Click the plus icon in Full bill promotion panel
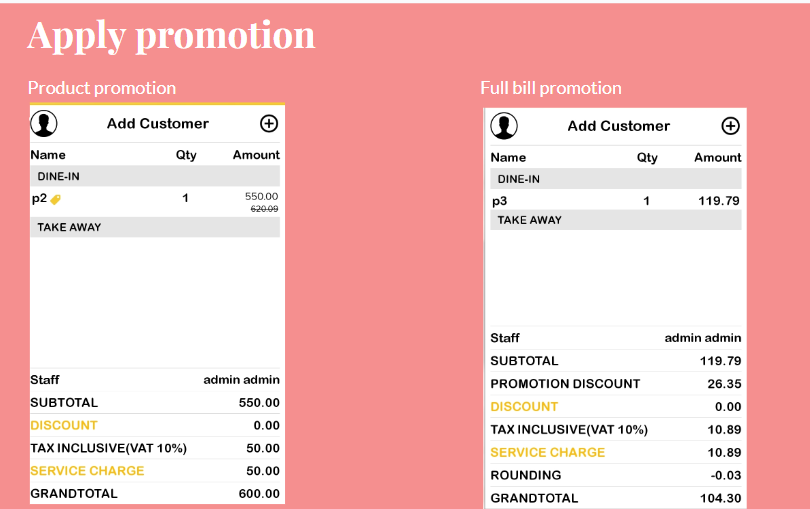 pos(730,126)
